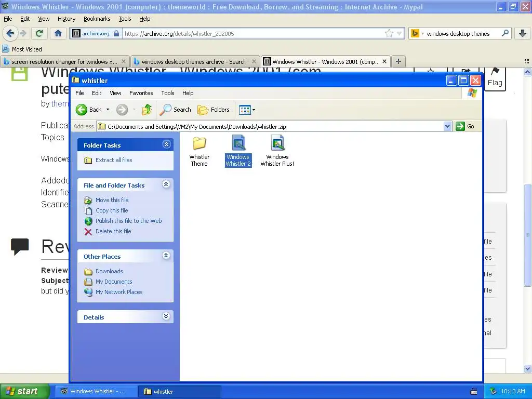Click the browser search box
Viewport: 532px width, 399px height.
463,34
